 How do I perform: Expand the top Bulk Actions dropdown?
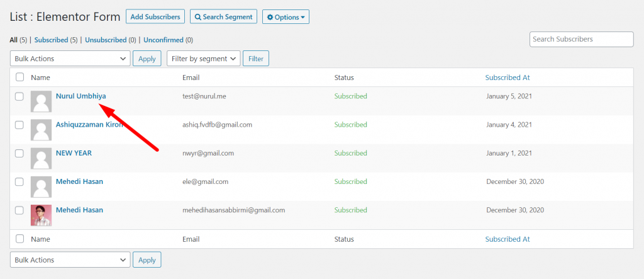[x=70, y=59]
